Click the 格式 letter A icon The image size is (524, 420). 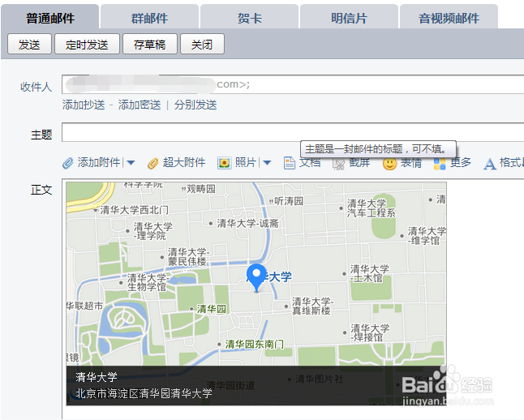coord(490,164)
